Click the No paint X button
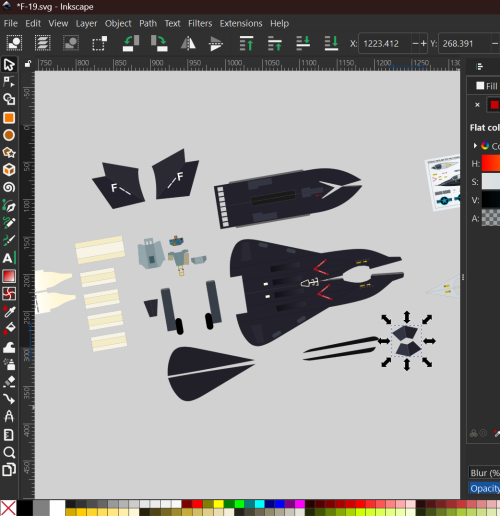This screenshot has height=516, width=500. pos(477,105)
